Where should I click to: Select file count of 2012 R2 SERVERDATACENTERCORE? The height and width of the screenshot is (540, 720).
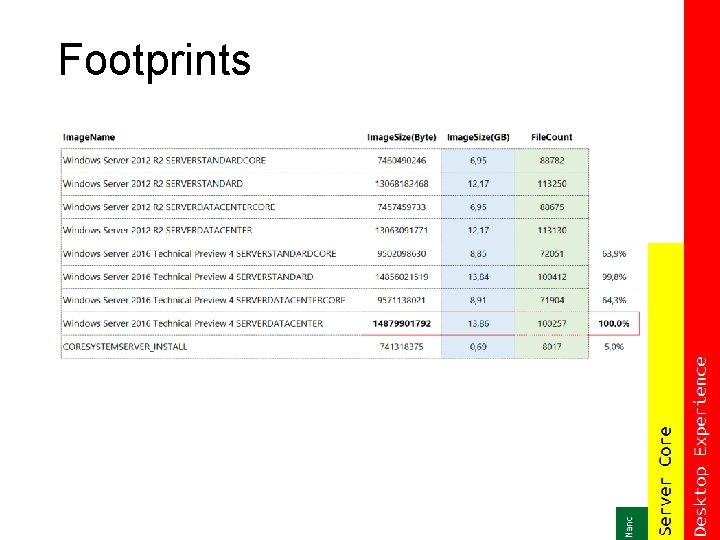[x=551, y=207]
